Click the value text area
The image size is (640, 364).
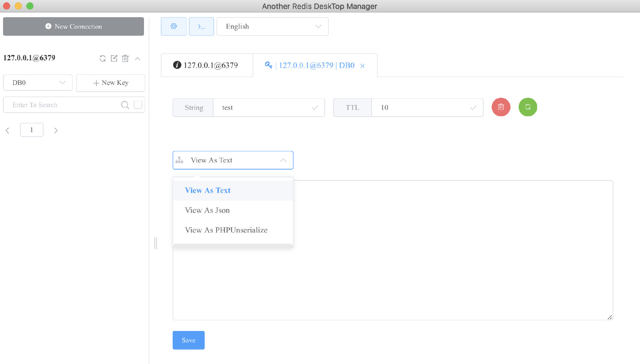[393, 250]
